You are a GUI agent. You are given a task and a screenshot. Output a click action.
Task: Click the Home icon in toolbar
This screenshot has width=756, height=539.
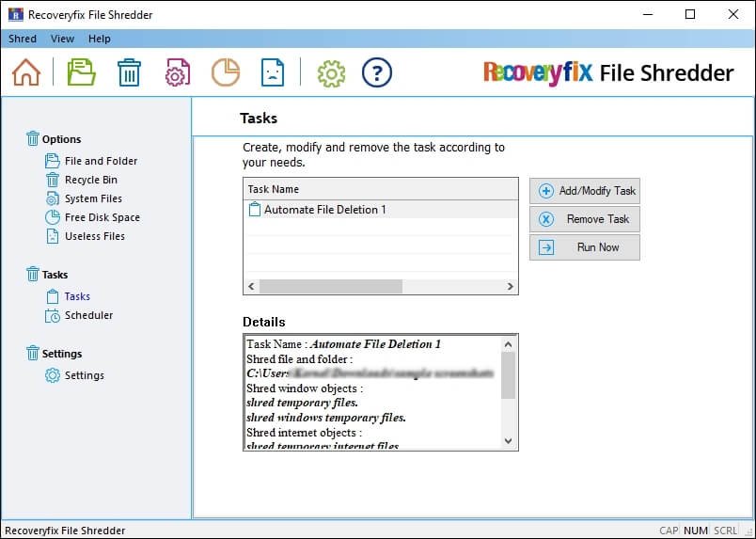tap(26, 72)
